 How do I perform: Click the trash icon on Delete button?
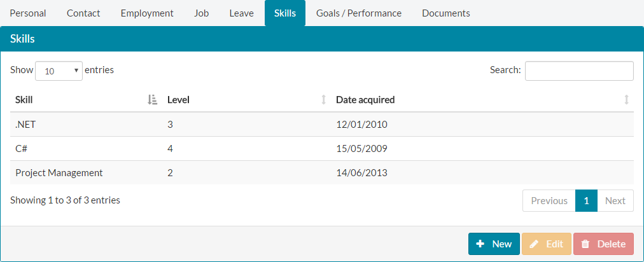[x=585, y=244]
